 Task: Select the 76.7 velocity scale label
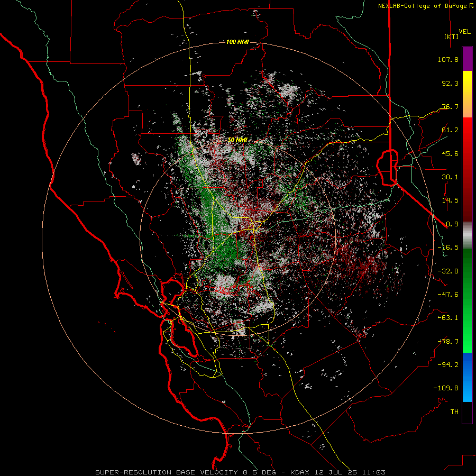tap(450, 106)
